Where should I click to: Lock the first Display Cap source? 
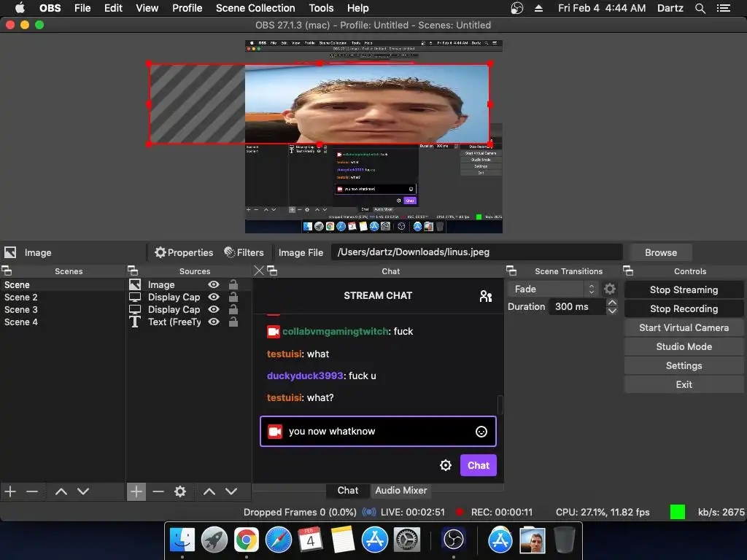pos(233,297)
